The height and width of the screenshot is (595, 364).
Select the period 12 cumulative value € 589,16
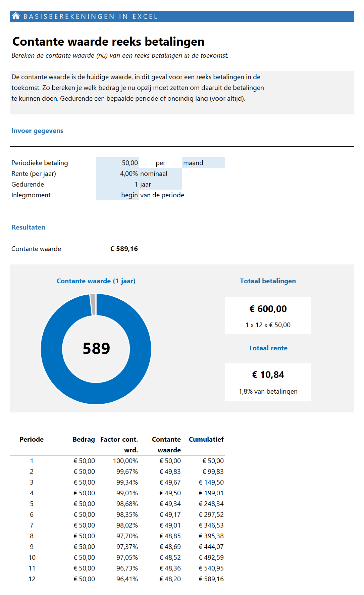211,579
